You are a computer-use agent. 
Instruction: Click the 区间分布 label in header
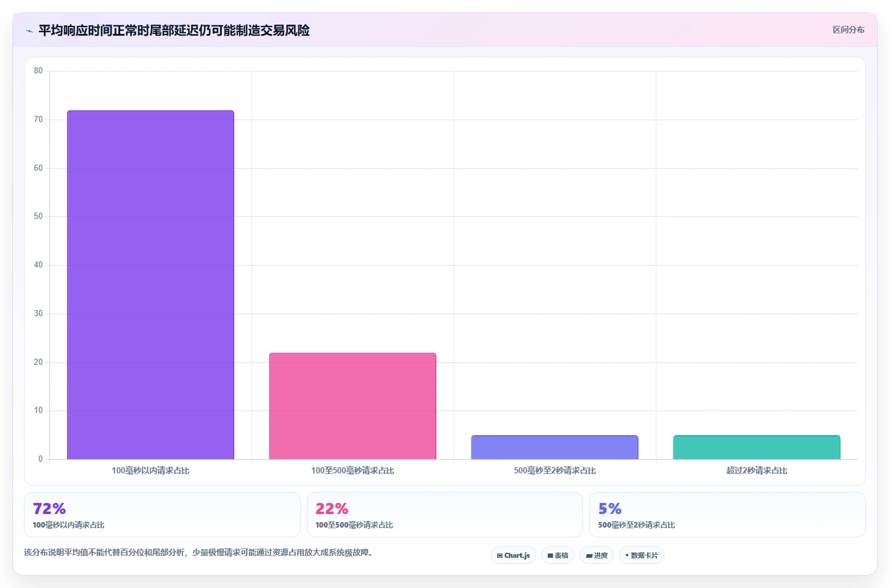[x=848, y=30]
